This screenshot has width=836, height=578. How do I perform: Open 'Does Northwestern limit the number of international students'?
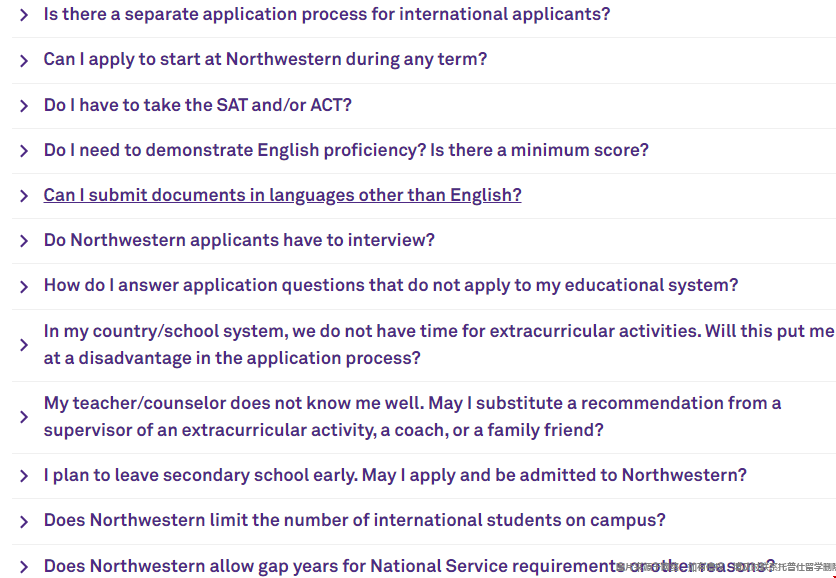[355, 520]
